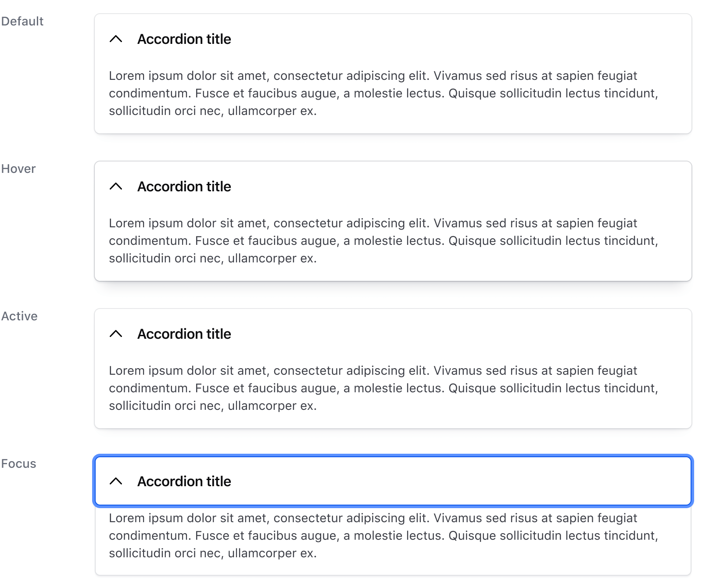Select the 'Default' state label
Viewport: 702px width, 588px height.
pos(22,21)
